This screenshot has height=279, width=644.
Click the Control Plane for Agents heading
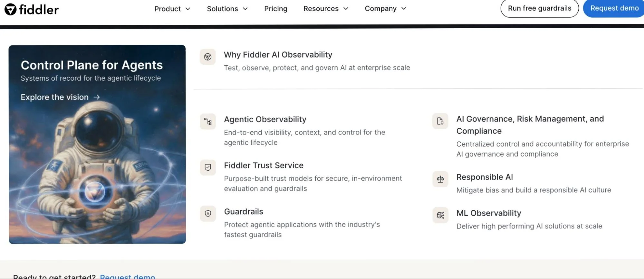click(x=92, y=65)
